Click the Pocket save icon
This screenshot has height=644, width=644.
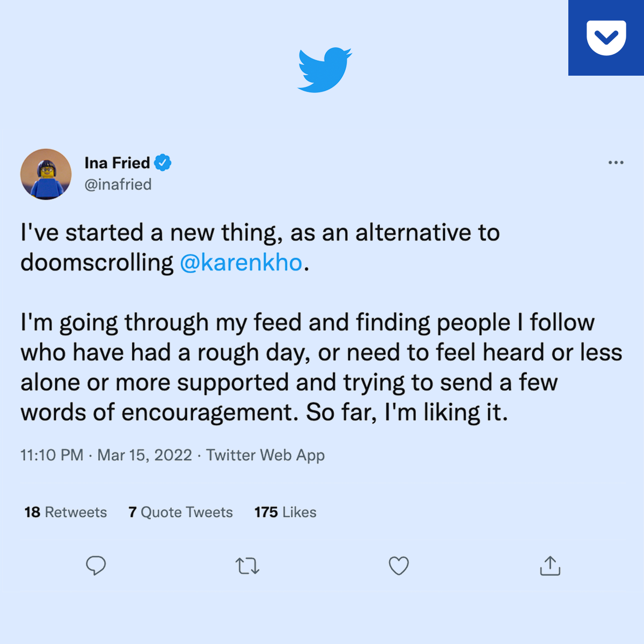tap(606, 38)
